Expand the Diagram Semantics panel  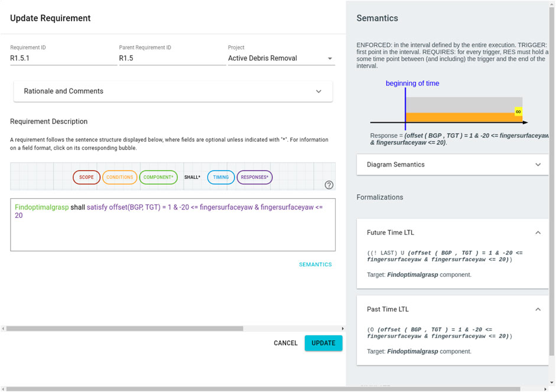point(453,165)
